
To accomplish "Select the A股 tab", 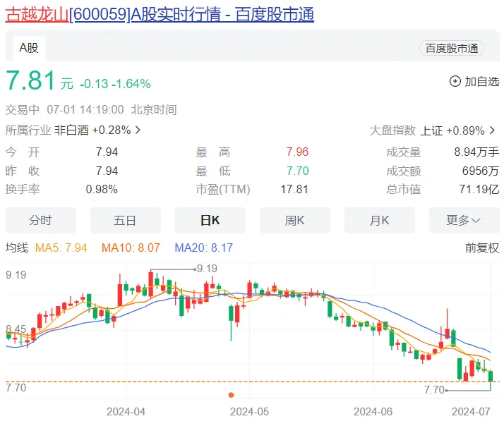I will point(29,48).
